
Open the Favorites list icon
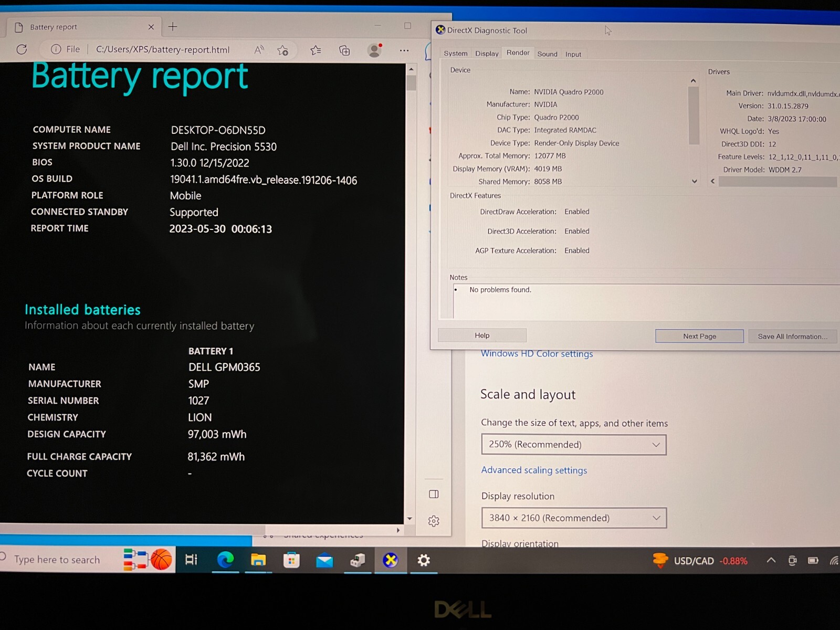(x=316, y=50)
